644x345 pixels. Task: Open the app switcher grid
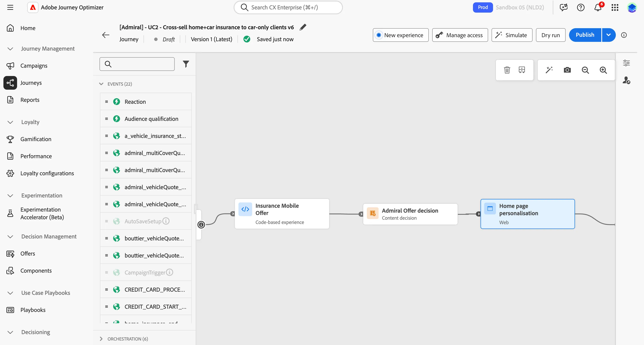(x=615, y=7)
